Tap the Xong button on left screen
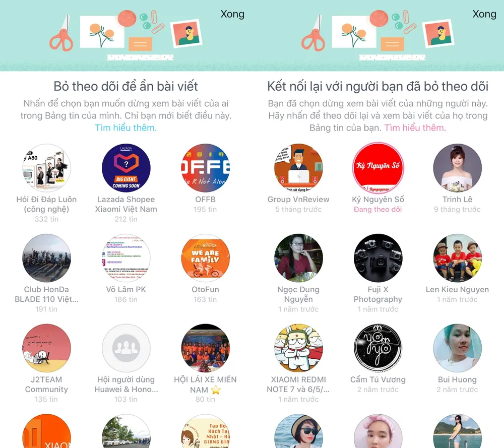 [x=232, y=14]
